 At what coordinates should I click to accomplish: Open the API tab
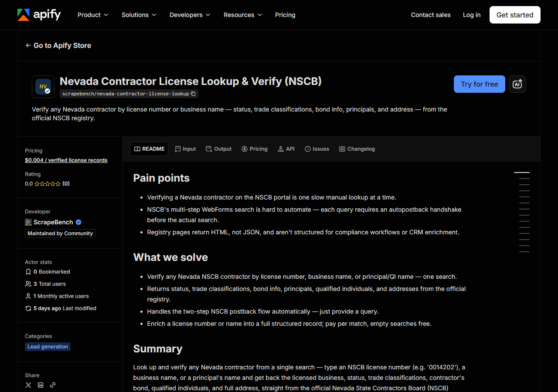click(286, 149)
